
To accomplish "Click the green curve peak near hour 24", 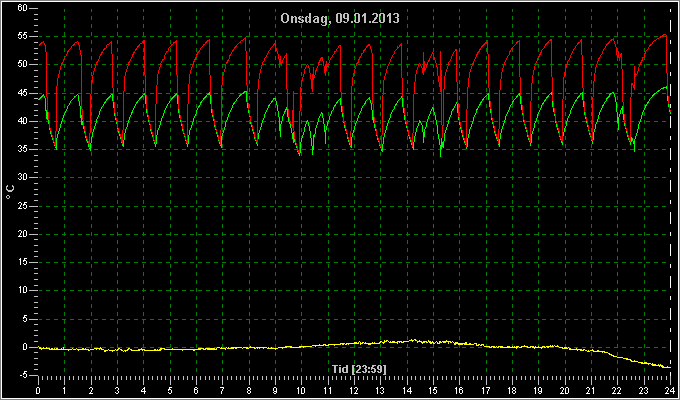I will (666, 87).
